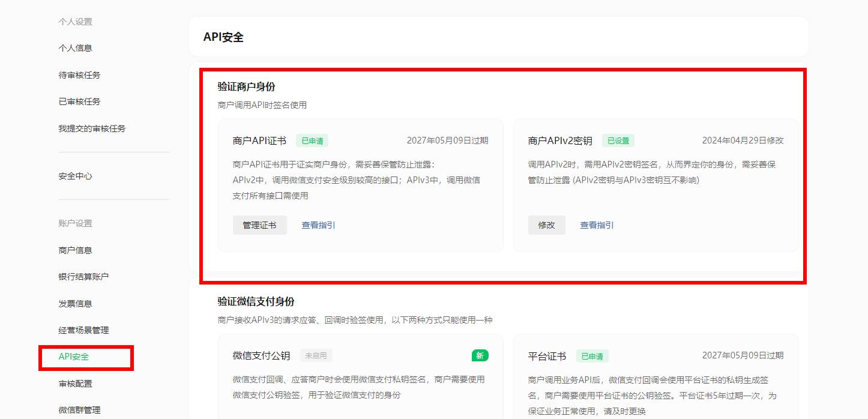Select API安全 sidebar item
Screen dimensions: 868x419
click(74, 357)
